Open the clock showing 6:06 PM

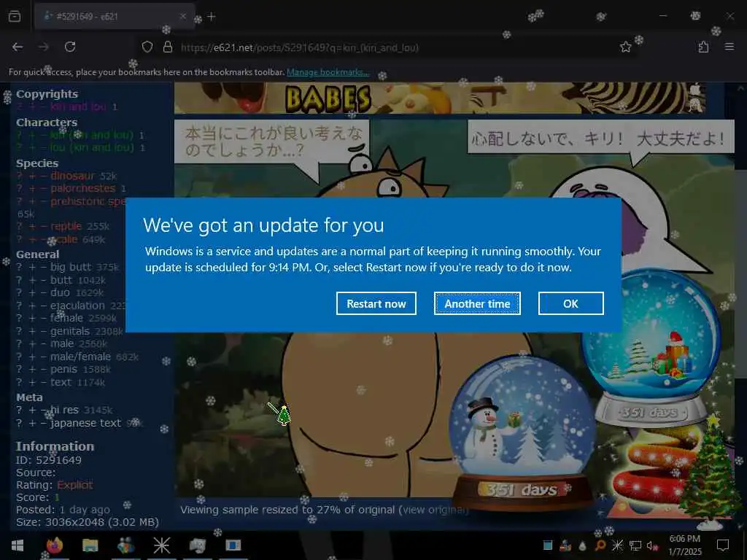[x=684, y=545]
